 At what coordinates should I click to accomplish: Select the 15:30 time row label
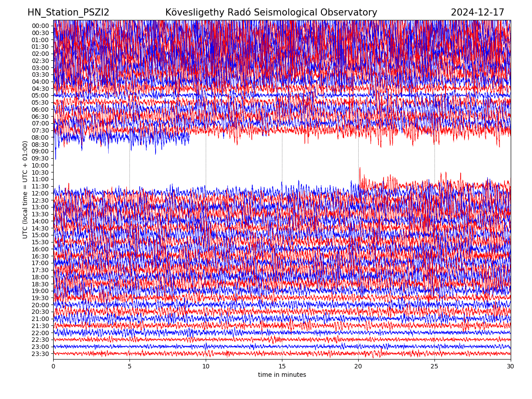(40, 242)
